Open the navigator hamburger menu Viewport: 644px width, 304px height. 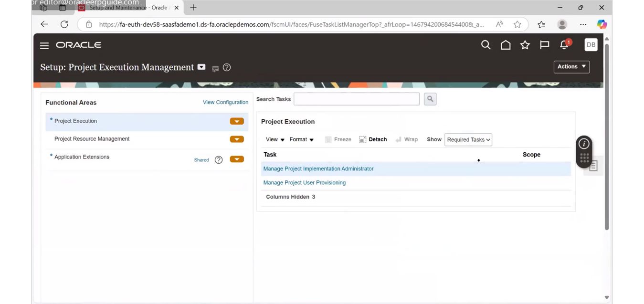44,45
